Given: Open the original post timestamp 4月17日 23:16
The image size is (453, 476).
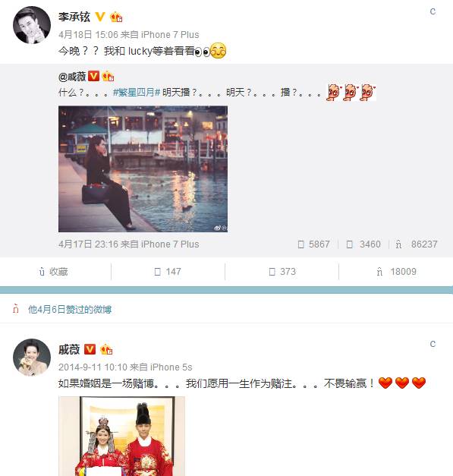Looking at the screenshot, I should (x=88, y=244).
